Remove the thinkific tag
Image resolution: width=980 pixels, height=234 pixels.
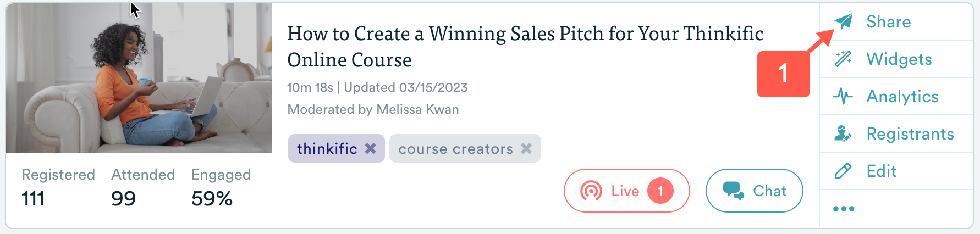(371, 148)
